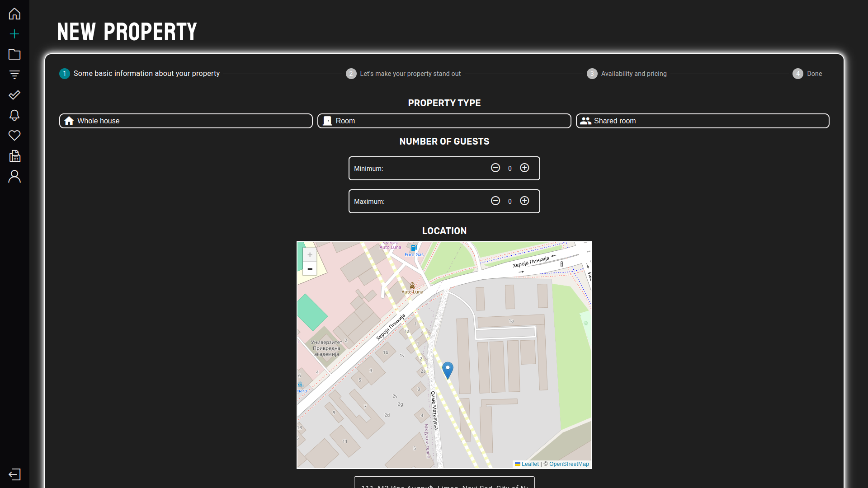Select Room property type

point(444,121)
